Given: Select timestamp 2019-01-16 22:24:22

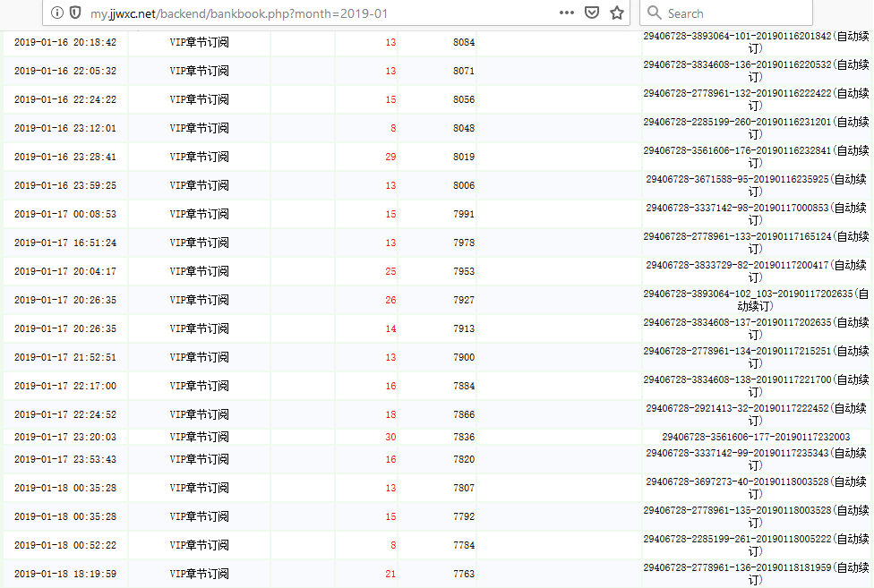Looking at the screenshot, I should pyautogui.click(x=65, y=99).
